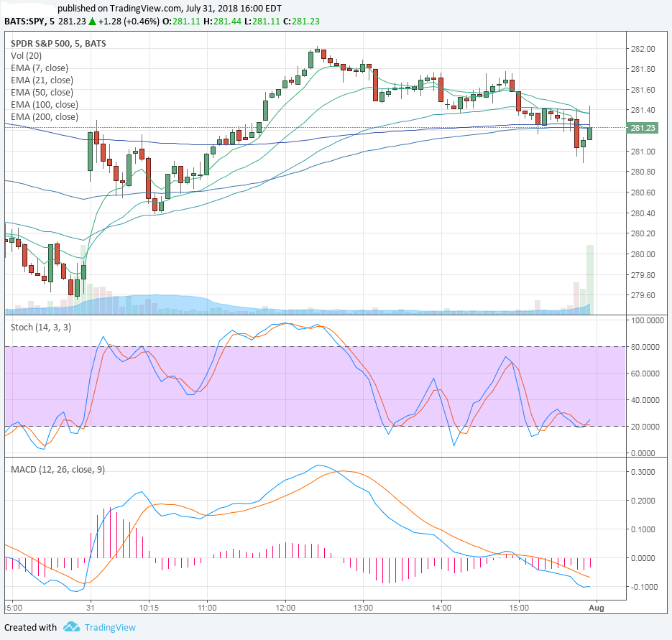Click the 280.40 price axis label
Viewport: 672px width, 640px height.
tap(643, 213)
